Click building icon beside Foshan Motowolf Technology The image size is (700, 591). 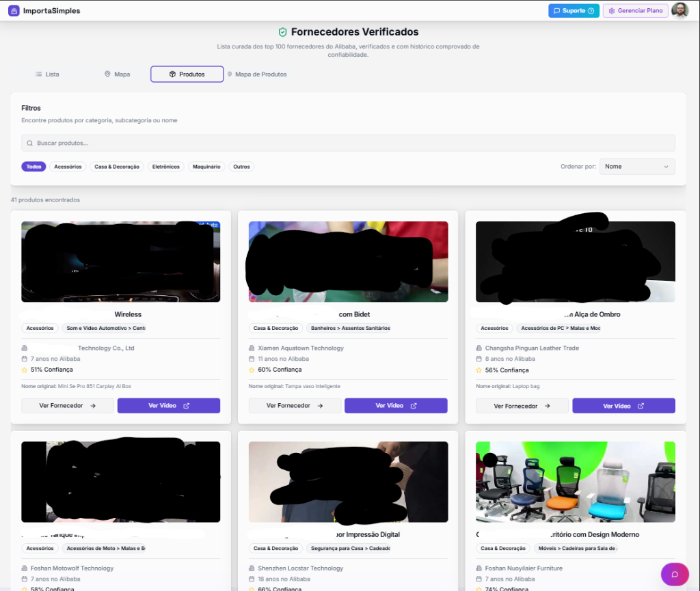pyautogui.click(x=25, y=568)
